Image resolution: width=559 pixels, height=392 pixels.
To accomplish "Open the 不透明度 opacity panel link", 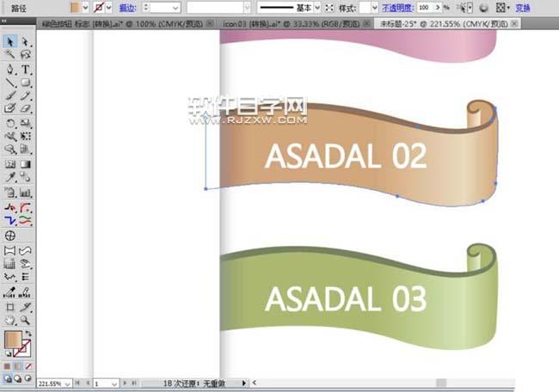I will [398, 8].
